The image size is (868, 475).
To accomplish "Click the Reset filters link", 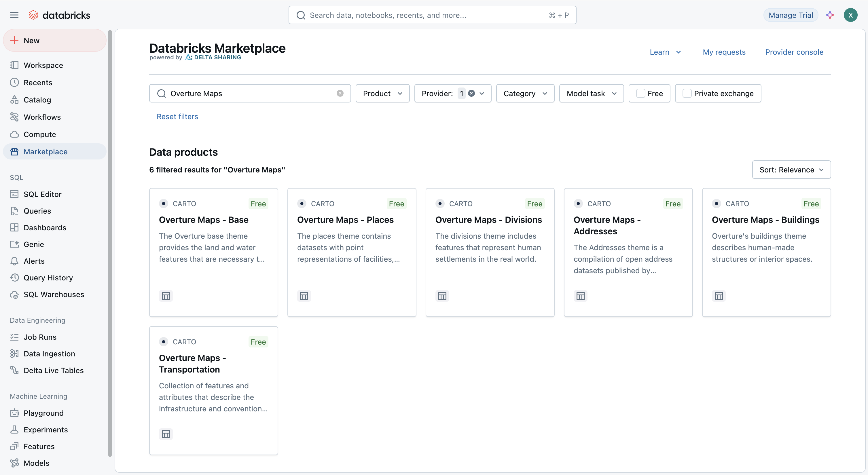I will pos(177,116).
